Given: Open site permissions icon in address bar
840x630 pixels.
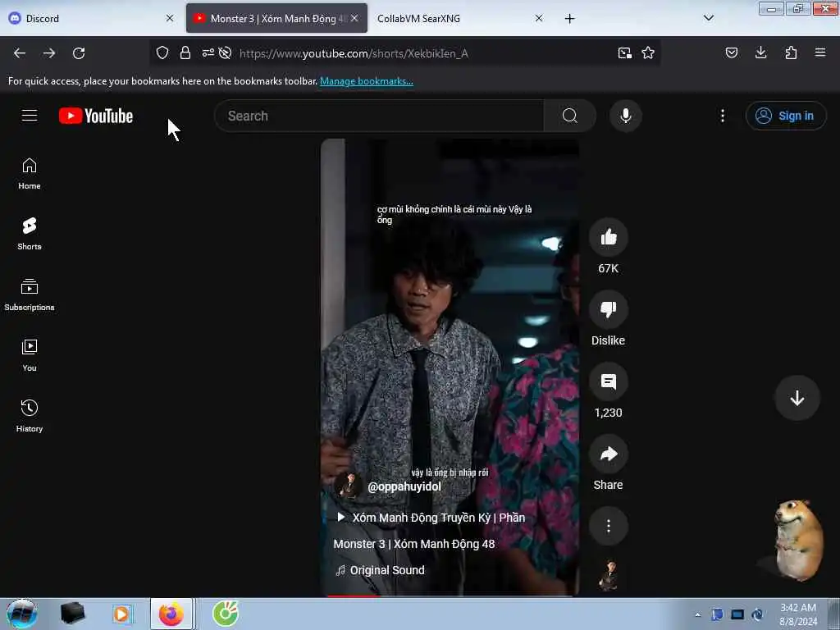Looking at the screenshot, I should (208, 52).
